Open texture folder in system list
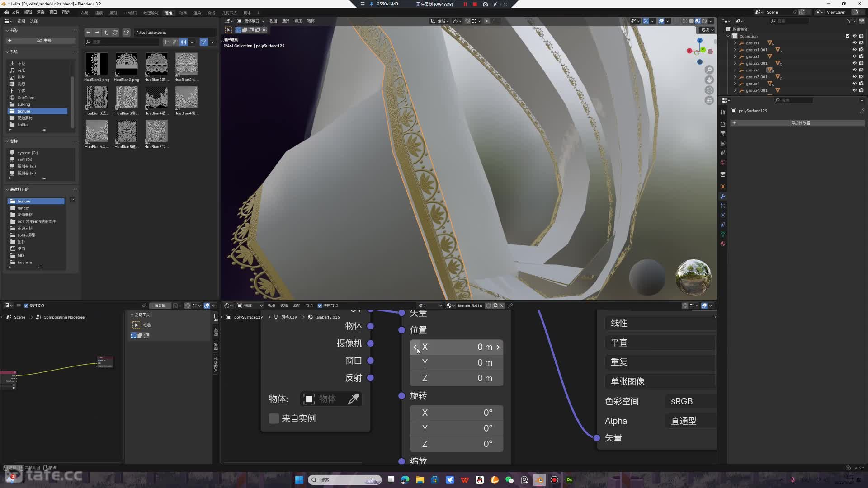868x488 pixels. click(x=38, y=111)
